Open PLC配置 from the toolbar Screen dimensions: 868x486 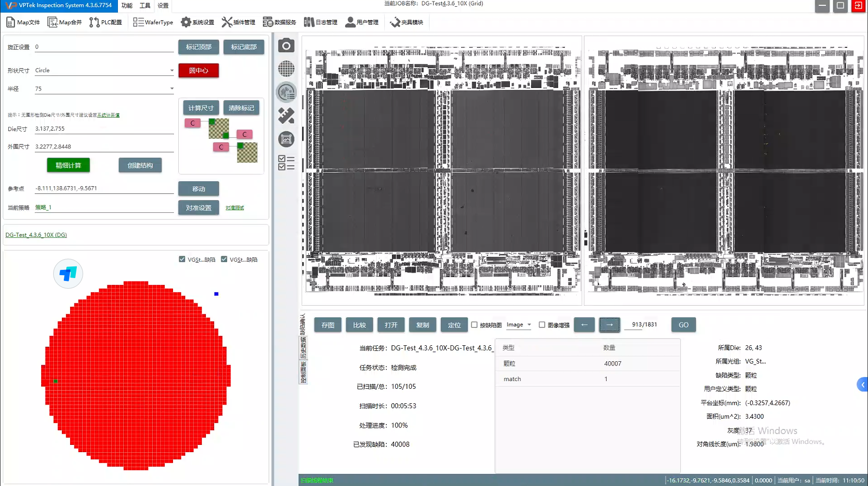point(105,22)
